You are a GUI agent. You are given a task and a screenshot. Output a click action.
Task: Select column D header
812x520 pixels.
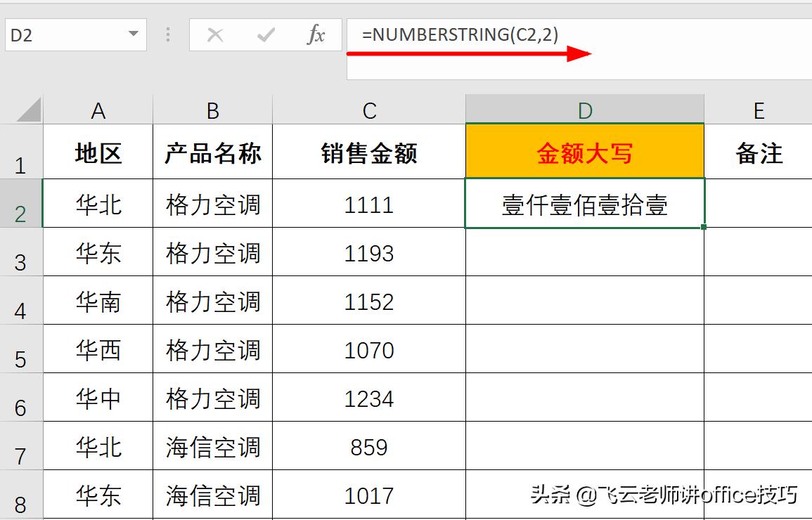[x=584, y=109]
